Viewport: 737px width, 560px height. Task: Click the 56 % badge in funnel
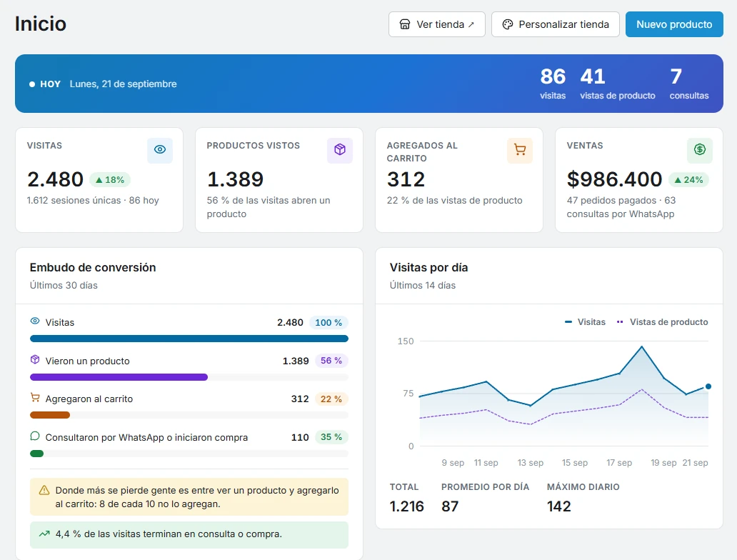coord(331,361)
